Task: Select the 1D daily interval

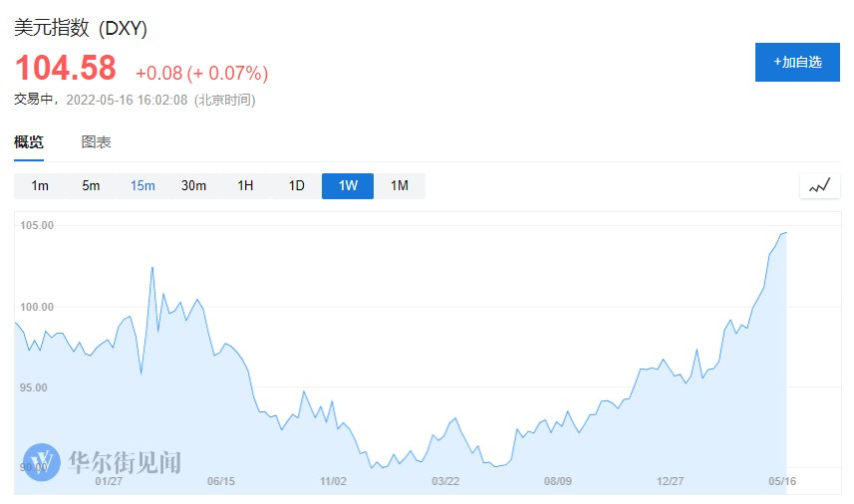Action: pyautogui.click(x=296, y=186)
